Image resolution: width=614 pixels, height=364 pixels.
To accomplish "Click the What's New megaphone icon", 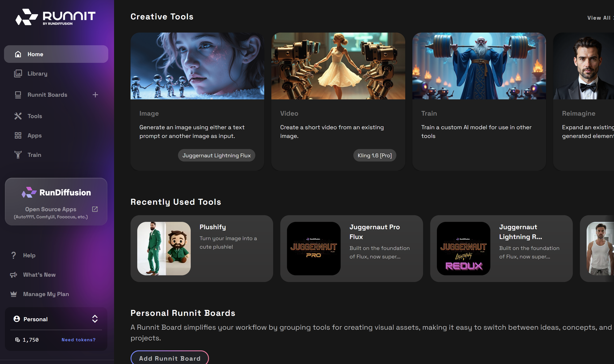I will click(x=14, y=275).
